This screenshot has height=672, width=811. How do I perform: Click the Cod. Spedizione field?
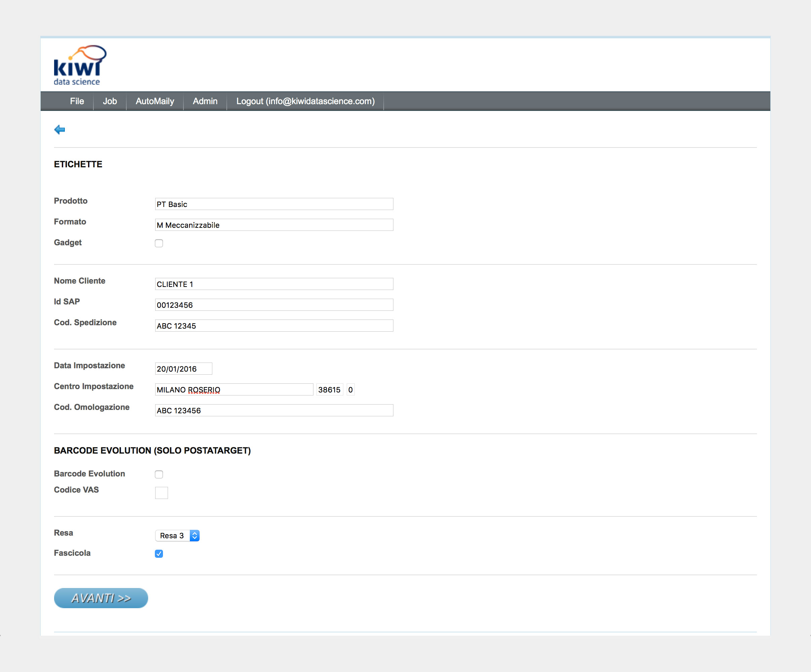pos(274,326)
